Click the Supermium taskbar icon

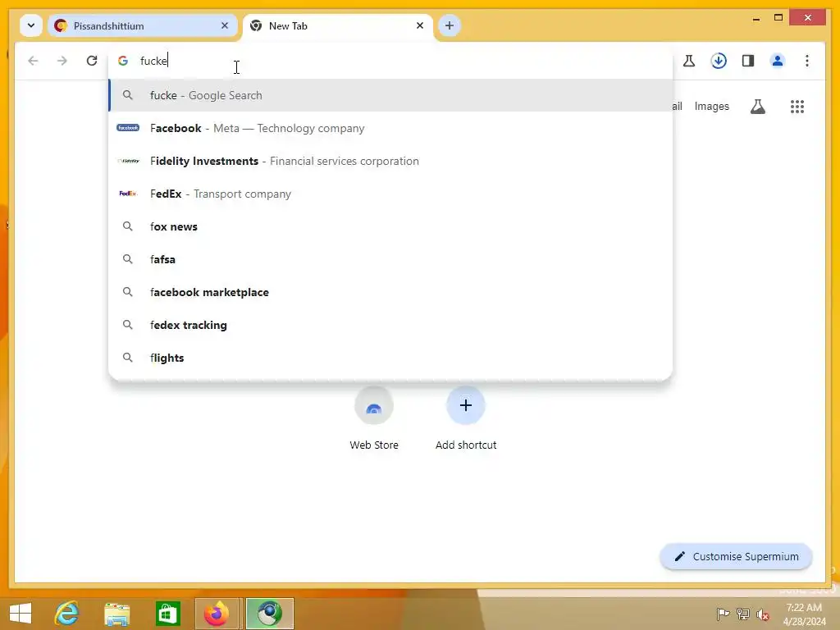(x=269, y=614)
